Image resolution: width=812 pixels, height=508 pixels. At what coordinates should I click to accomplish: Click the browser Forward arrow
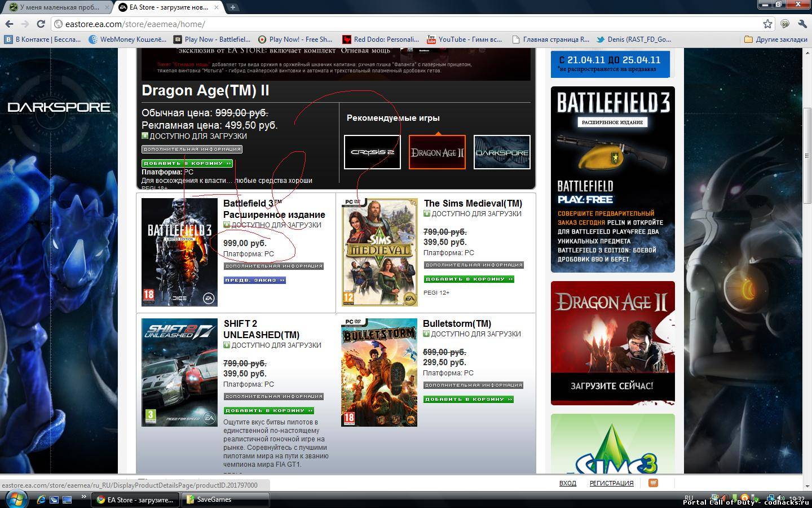pyautogui.click(x=25, y=24)
